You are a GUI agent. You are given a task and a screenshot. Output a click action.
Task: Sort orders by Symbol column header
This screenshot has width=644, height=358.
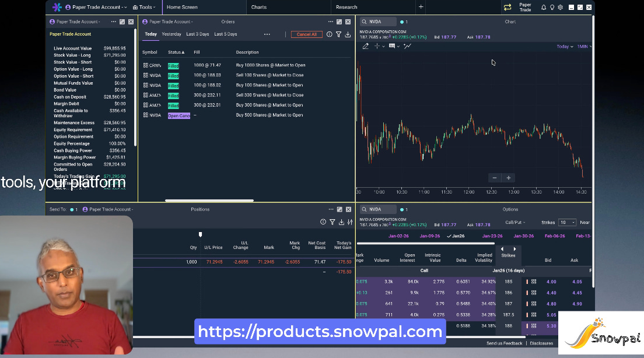[x=149, y=52]
